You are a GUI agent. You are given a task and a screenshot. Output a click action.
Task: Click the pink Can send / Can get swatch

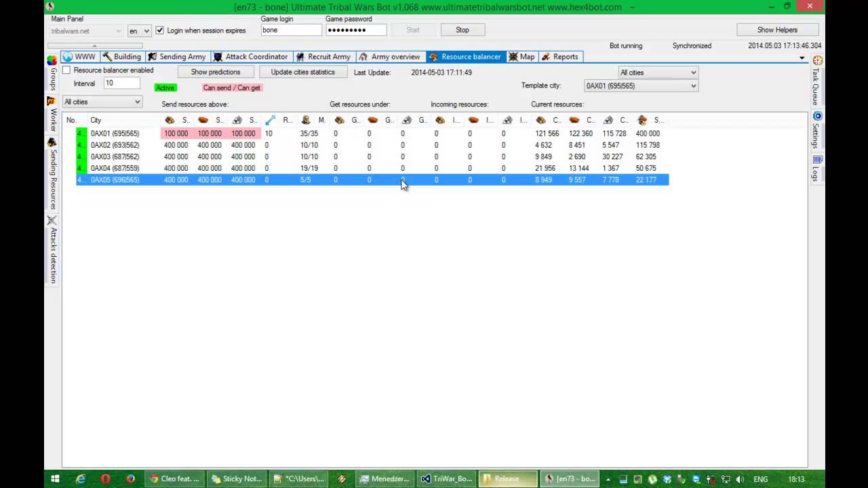tap(231, 87)
